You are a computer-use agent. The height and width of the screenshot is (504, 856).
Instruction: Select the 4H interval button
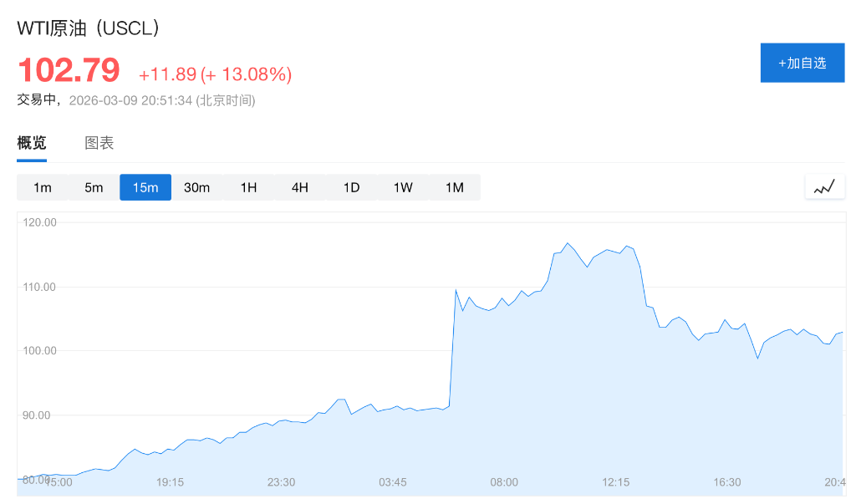pyautogui.click(x=300, y=187)
